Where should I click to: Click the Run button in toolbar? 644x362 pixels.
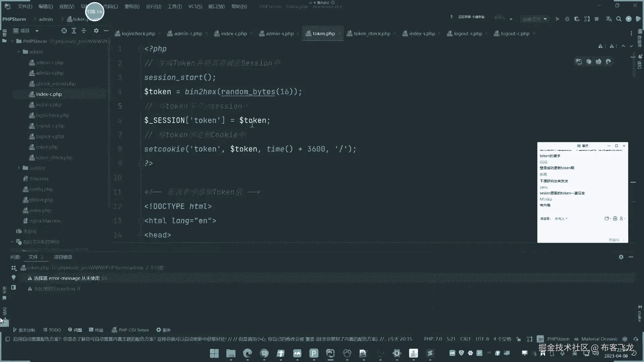pyautogui.click(x=557, y=19)
